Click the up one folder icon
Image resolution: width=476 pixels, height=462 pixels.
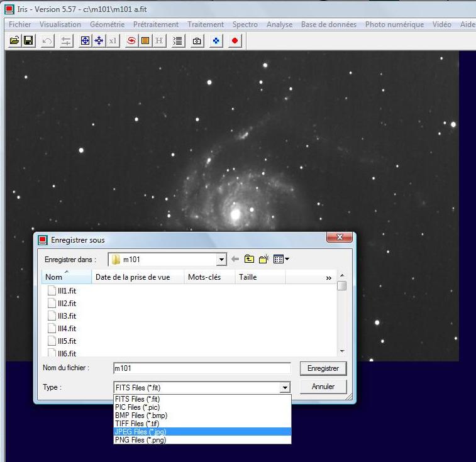point(249,259)
